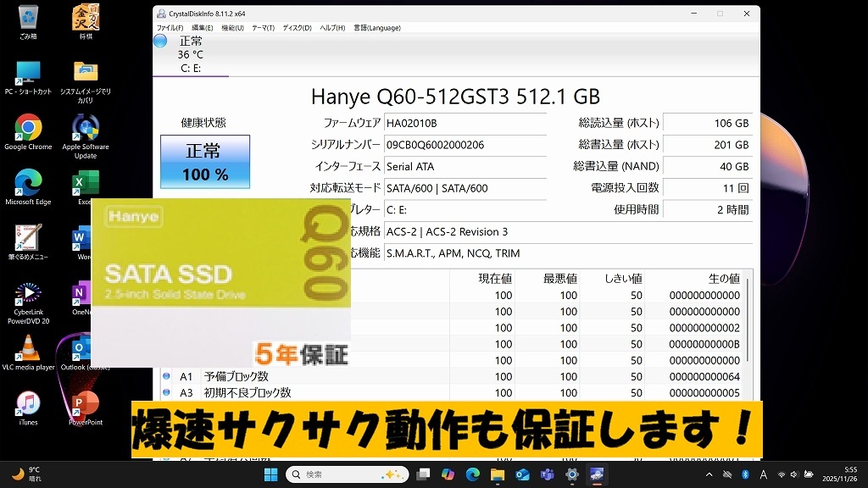Click the transfer mode SATA/600 | SATA/600

click(465, 188)
